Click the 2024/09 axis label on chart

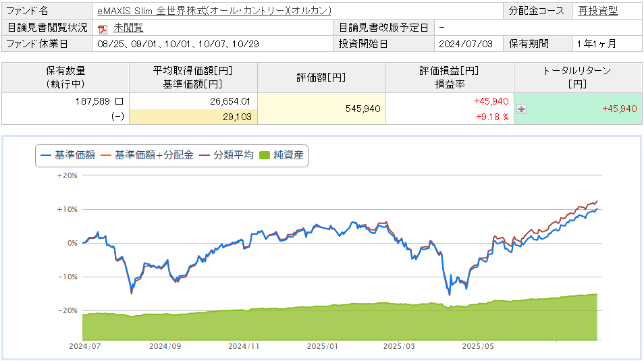pyautogui.click(x=165, y=346)
